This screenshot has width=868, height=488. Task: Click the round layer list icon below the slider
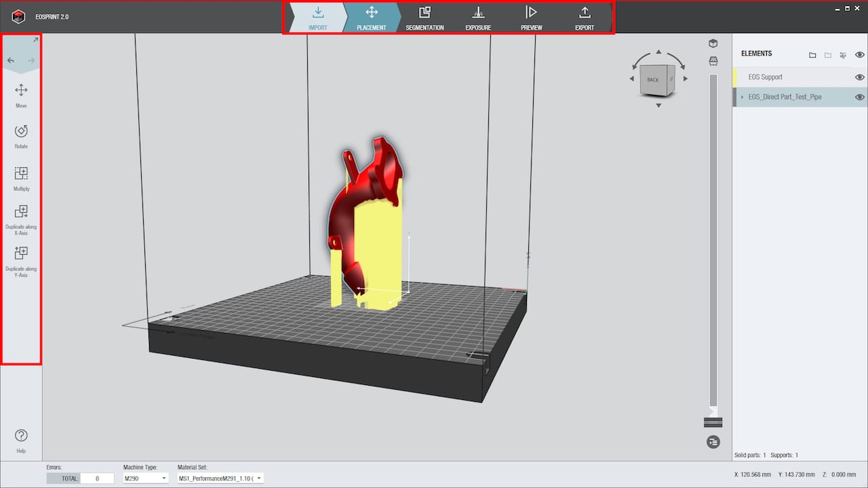point(713,442)
